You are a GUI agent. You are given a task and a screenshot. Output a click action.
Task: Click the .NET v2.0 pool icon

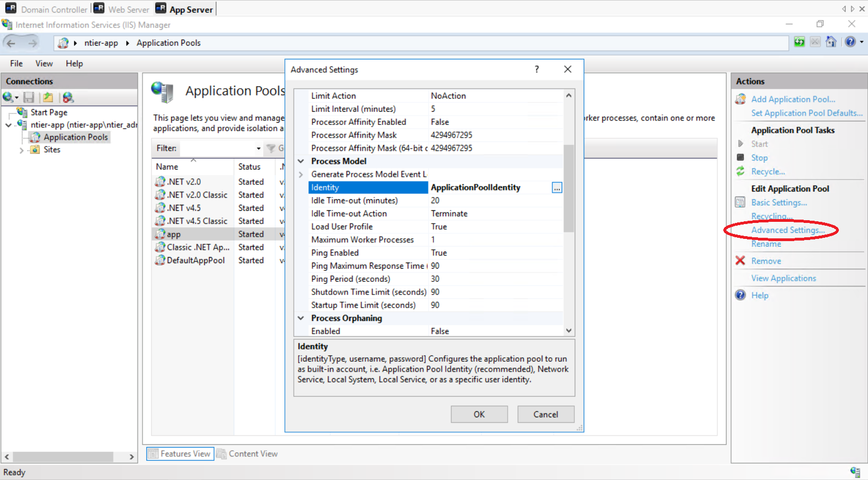160,181
